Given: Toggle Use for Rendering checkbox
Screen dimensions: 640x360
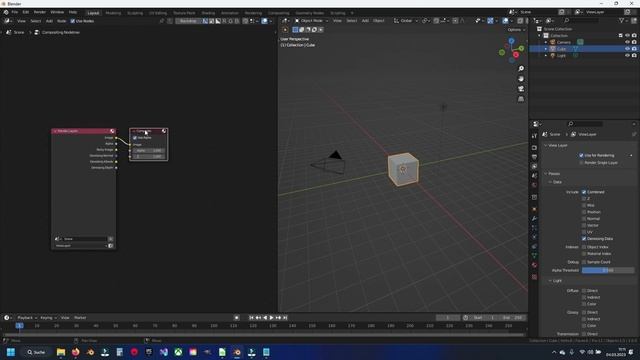Looking at the screenshot, I should [581, 156].
